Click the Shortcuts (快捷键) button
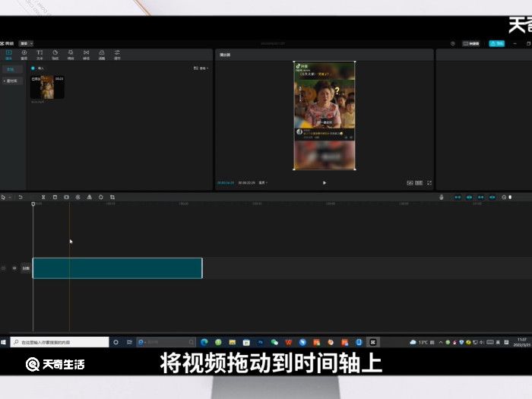The height and width of the screenshot is (399, 532). click(471, 43)
